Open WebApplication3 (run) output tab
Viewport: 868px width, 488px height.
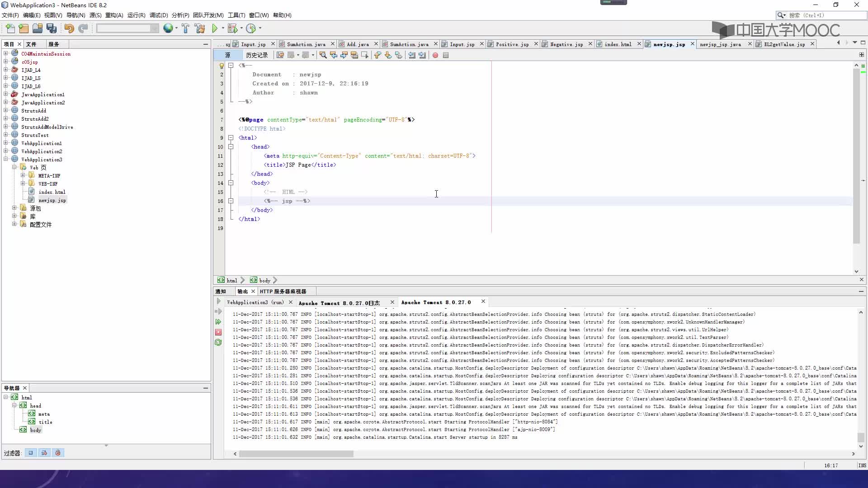tap(255, 302)
